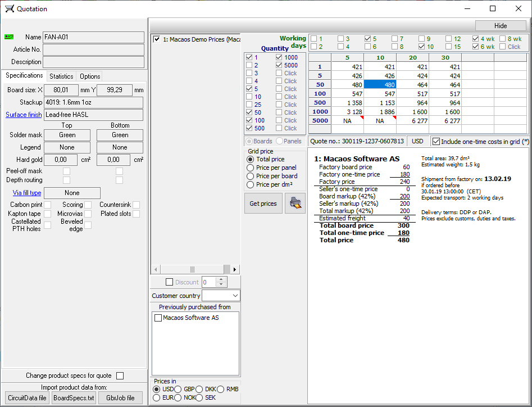Click the Description input field
The width and height of the screenshot is (532, 407).
[x=94, y=62]
